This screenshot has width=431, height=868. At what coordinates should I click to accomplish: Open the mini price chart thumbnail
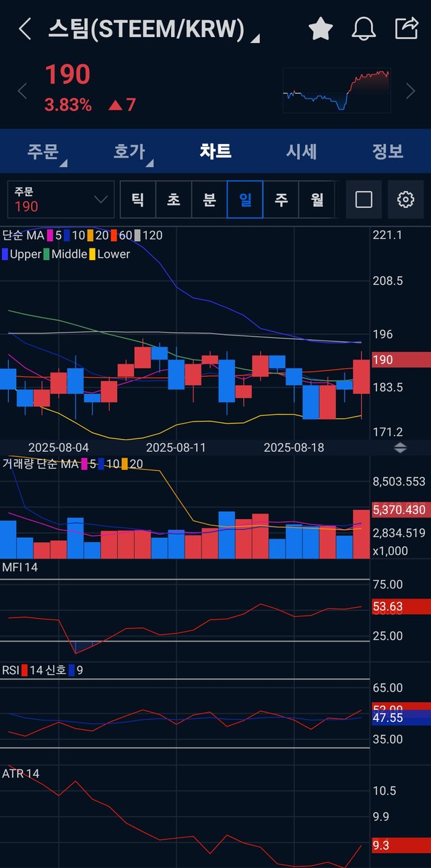pos(337,90)
